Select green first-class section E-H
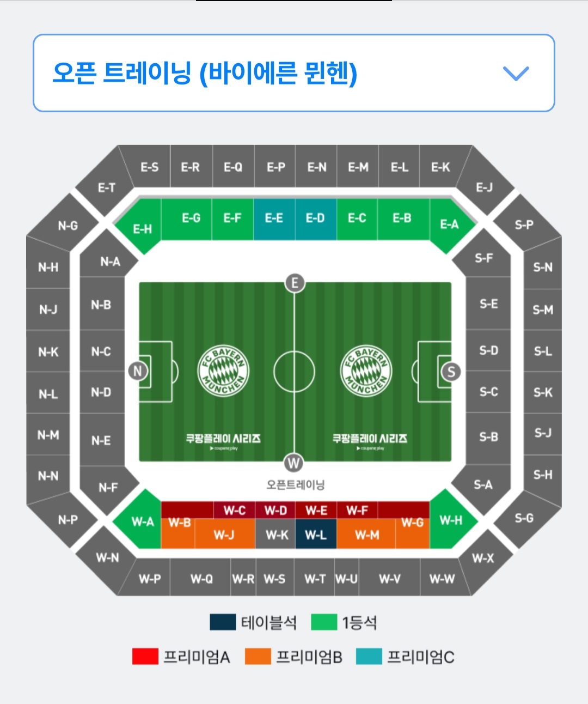 point(143,229)
